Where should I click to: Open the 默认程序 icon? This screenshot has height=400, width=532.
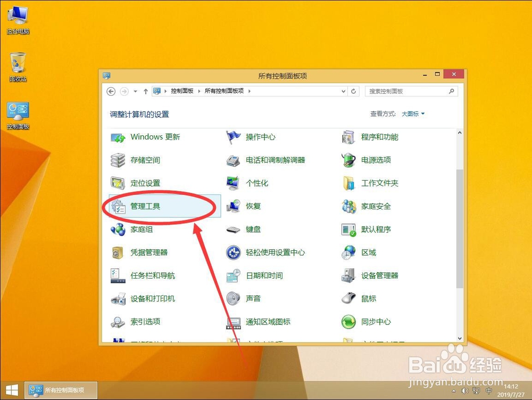tap(349, 230)
